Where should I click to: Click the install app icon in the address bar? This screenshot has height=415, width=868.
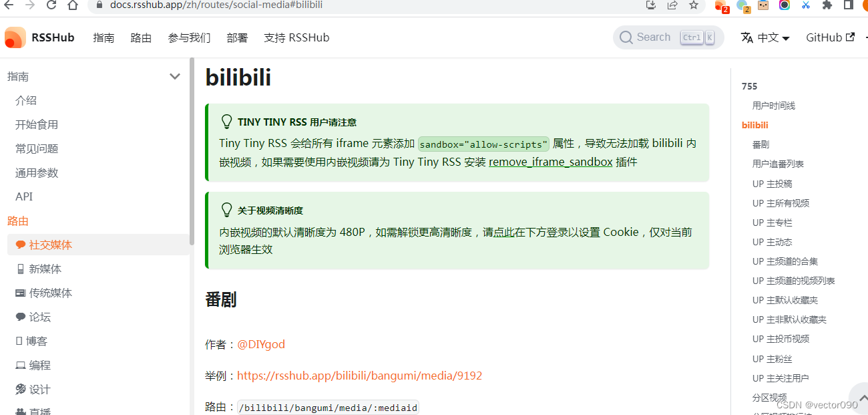tap(651, 5)
